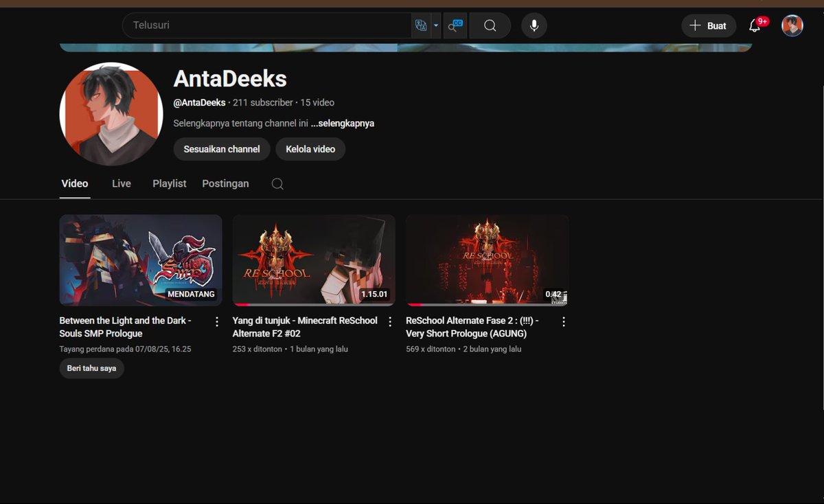Click the 1.15.01 duration badge
This screenshot has height=504, width=824.
[374, 294]
